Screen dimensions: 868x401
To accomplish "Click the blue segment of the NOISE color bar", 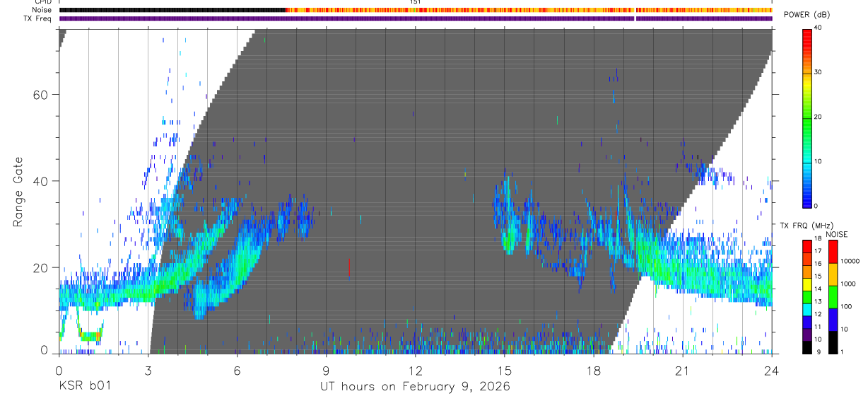I will (x=833, y=319).
